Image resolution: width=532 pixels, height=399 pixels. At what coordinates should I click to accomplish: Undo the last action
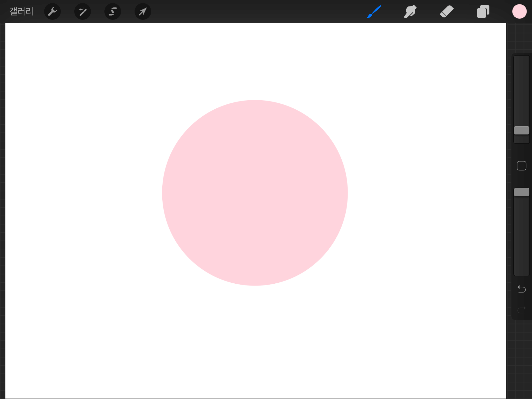521,289
